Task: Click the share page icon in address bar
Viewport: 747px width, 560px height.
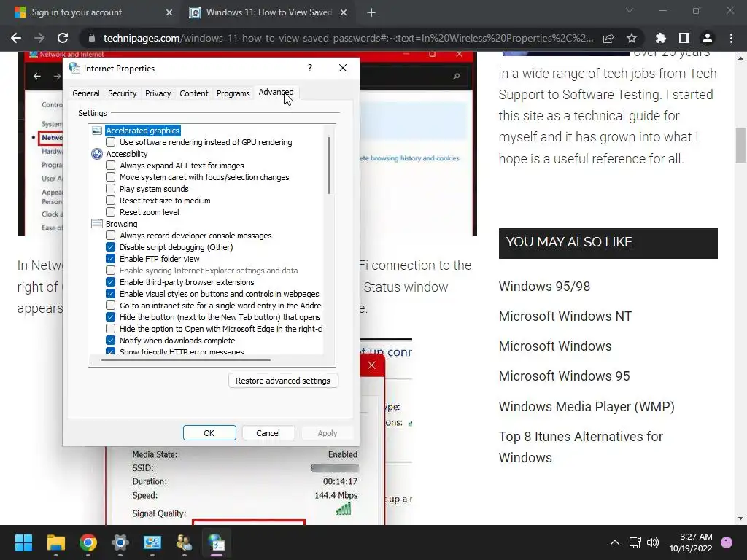Action: (608, 38)
